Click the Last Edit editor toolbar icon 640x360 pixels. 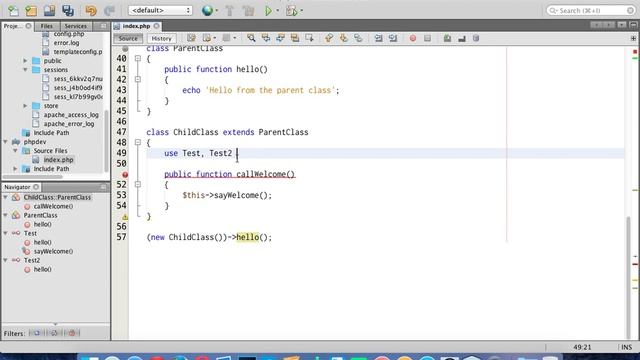[x=191, y=38]
